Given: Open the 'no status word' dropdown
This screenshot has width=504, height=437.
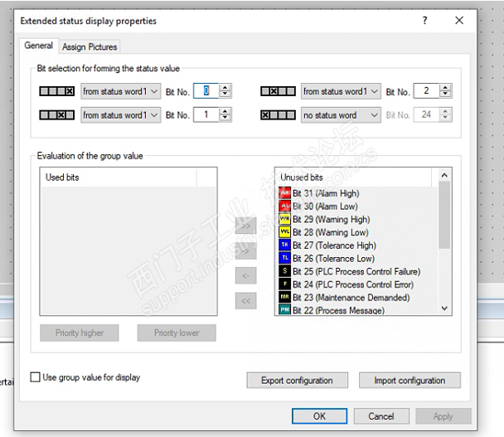Looking at the screenshot, I should pos(341,115).
